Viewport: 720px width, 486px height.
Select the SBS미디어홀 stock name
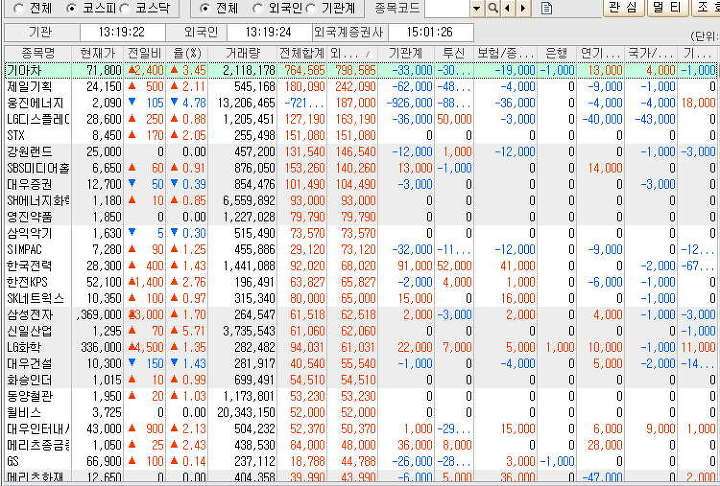(x=38, y=168)
